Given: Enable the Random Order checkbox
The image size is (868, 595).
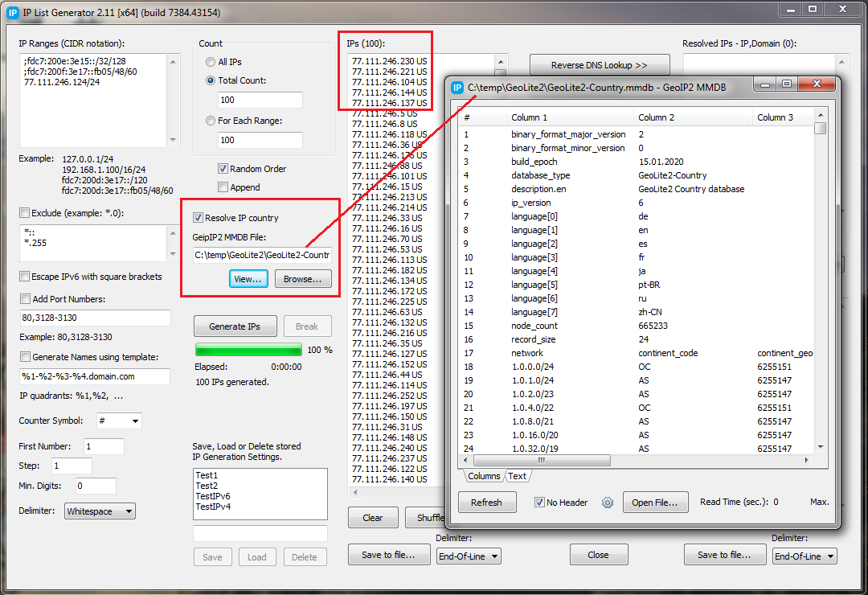Looking at the screenshot, I should tap(223, 169).
